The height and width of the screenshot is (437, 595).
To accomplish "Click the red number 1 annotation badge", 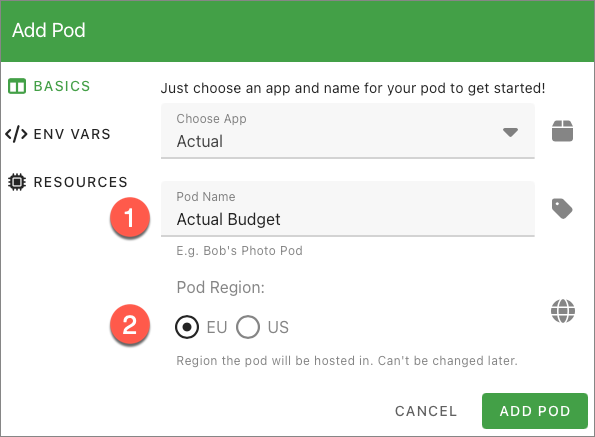I will pyautogui.click(x=130, y=217).
